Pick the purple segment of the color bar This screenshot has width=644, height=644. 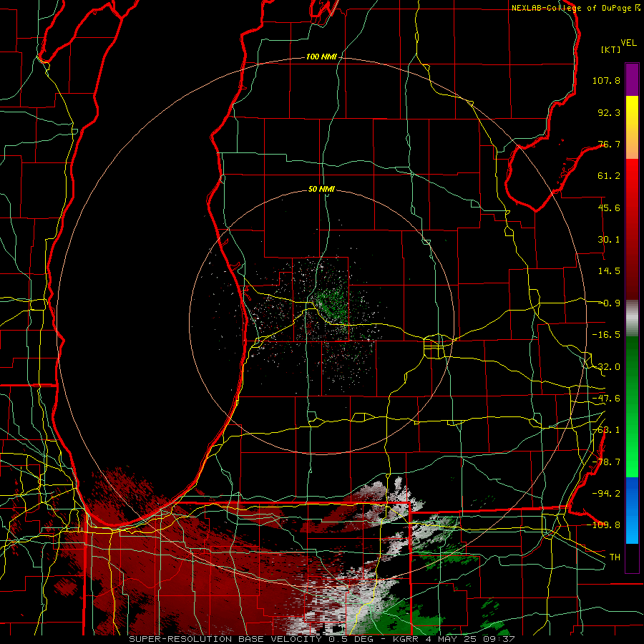coord(632,79)
